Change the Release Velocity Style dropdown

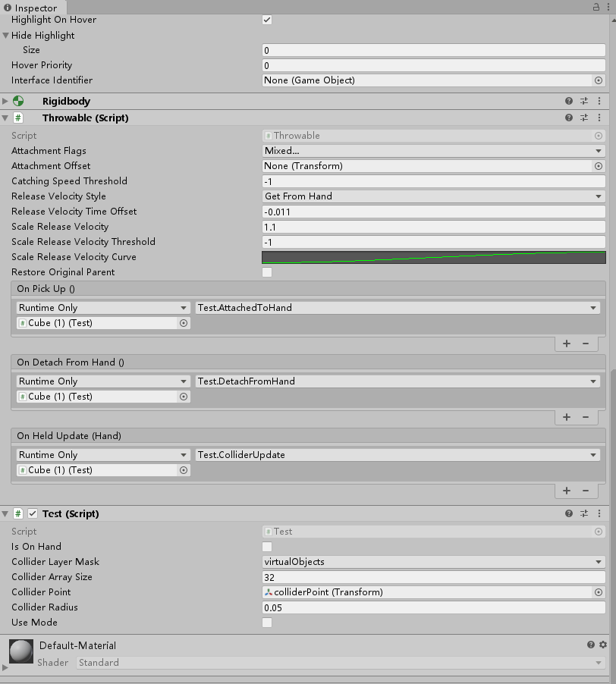click(x=432, y=196)
